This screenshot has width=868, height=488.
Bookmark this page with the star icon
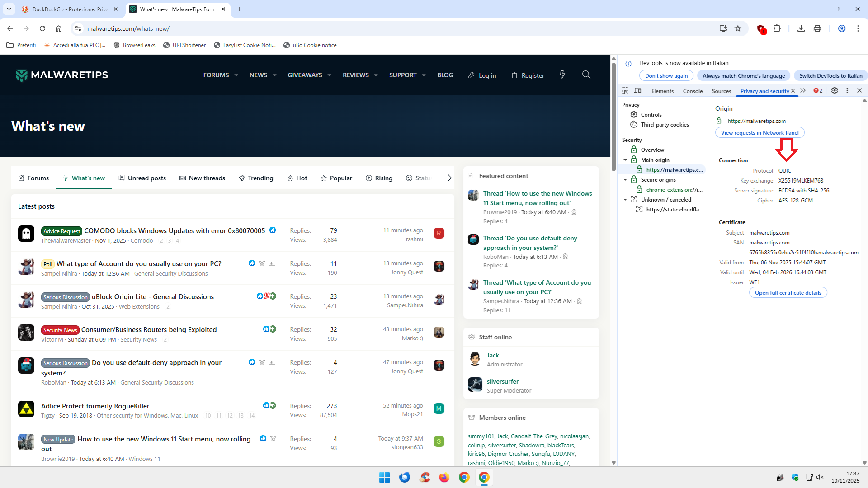[x=738, y=28]
